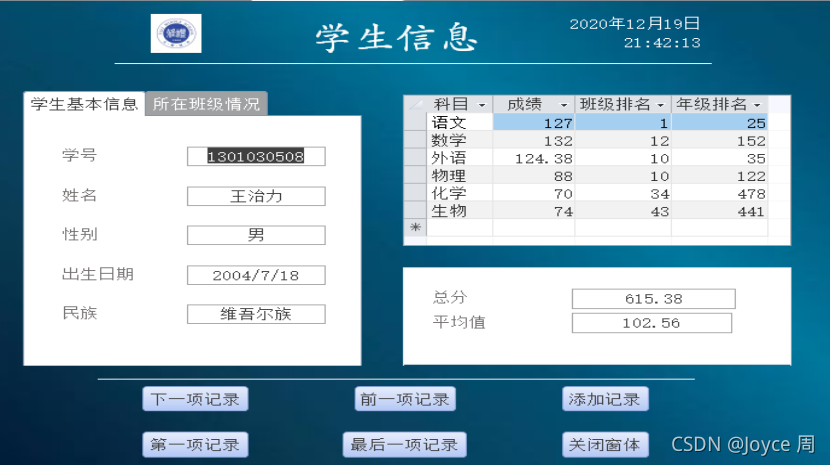830x466 pixels.
Task: Click the 外语 grade rank 35
Action: (720, 158)
